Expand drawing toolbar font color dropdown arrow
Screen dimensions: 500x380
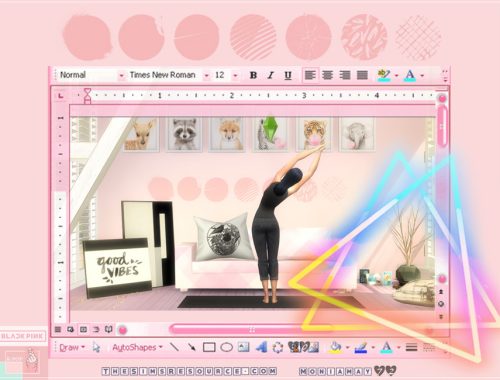399,348
